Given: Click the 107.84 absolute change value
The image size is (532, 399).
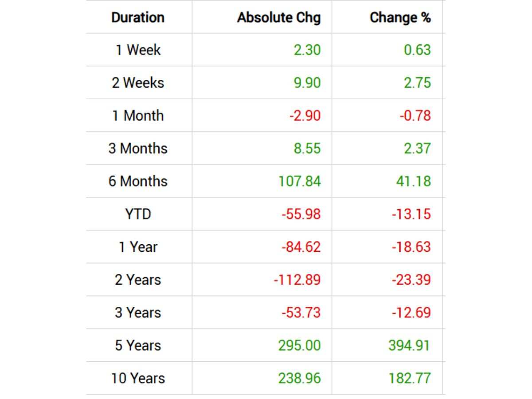Looking at the screenshot, I should [299, 181].
